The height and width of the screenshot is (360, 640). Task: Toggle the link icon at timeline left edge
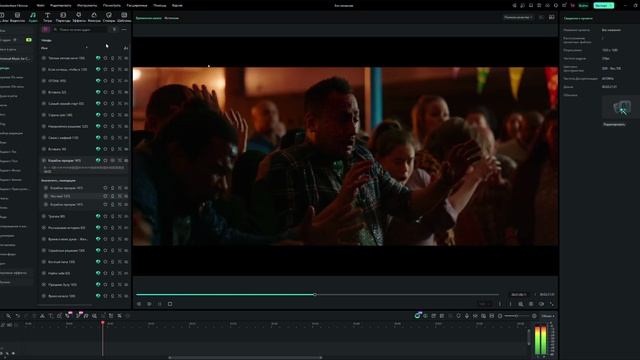click(x=9, y=325)
